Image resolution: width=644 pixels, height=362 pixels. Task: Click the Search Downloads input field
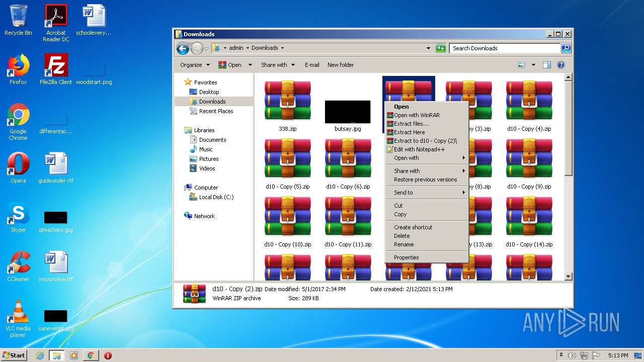[505, 48]
